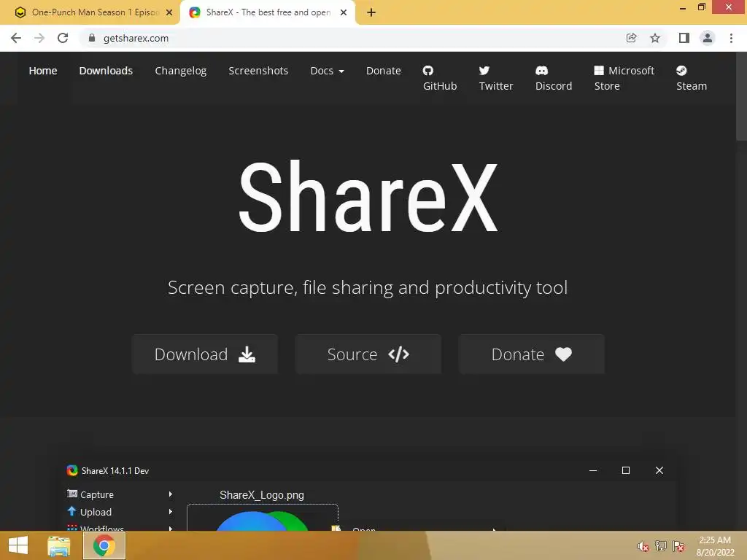Screen dimensions: 747x560
Task: Close the ShareX tab
Action: pyautogui.click(x=344, y=13)
